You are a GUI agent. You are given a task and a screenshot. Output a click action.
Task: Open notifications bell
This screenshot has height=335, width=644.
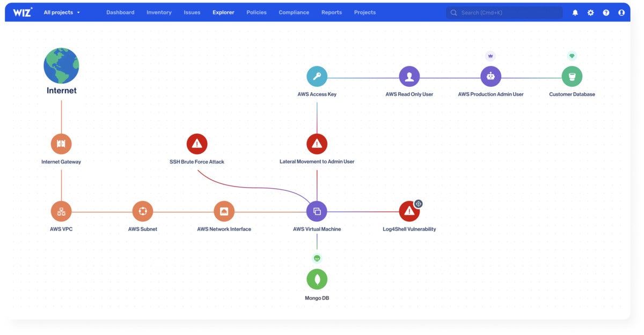575,12
